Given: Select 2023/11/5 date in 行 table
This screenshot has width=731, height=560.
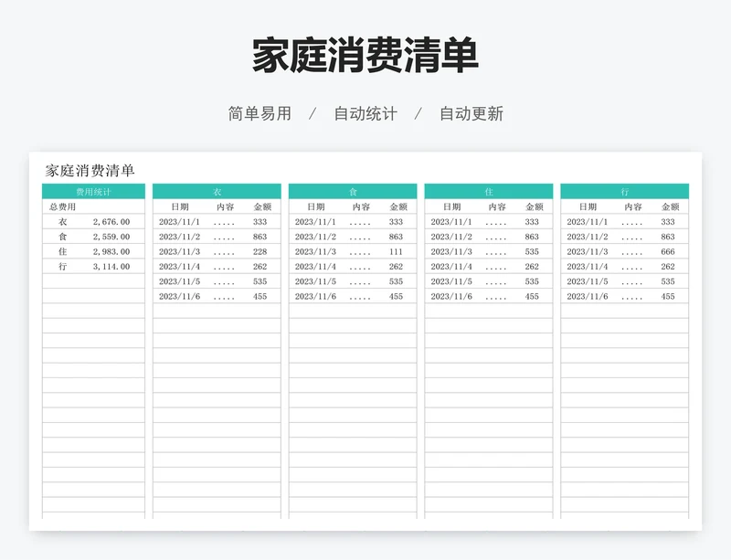Looking at the screenshot, I should pyautogui.click(x=588, y=281).
